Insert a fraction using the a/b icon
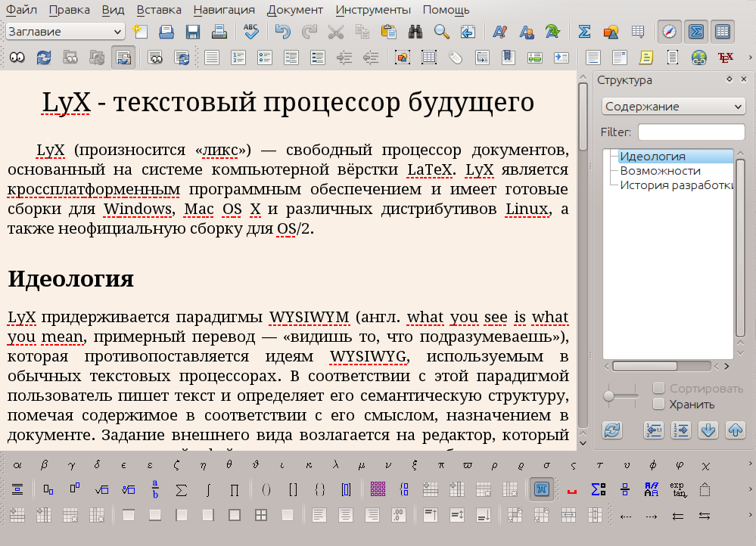756x546 pixels. [x=154, y=489]
